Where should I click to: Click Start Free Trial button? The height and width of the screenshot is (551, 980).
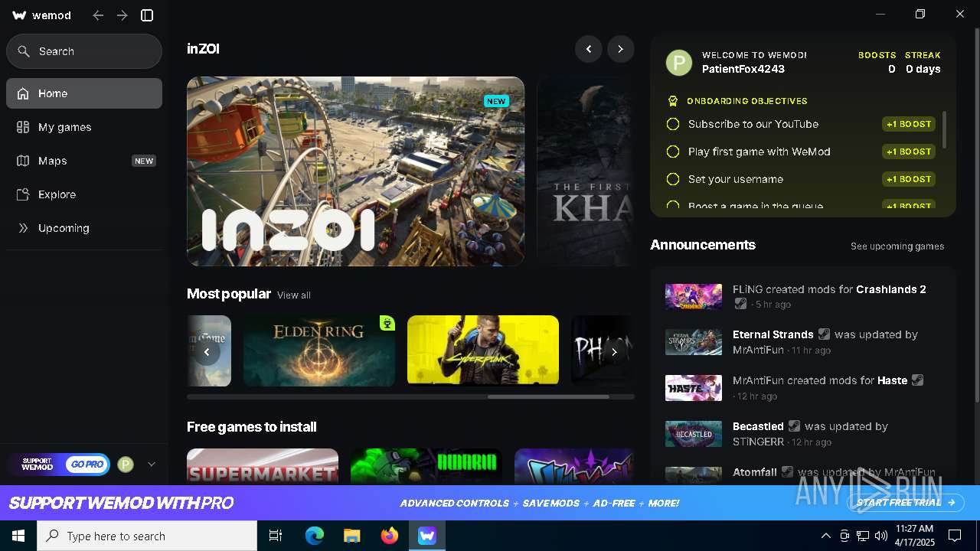click(x=906, y=503)
